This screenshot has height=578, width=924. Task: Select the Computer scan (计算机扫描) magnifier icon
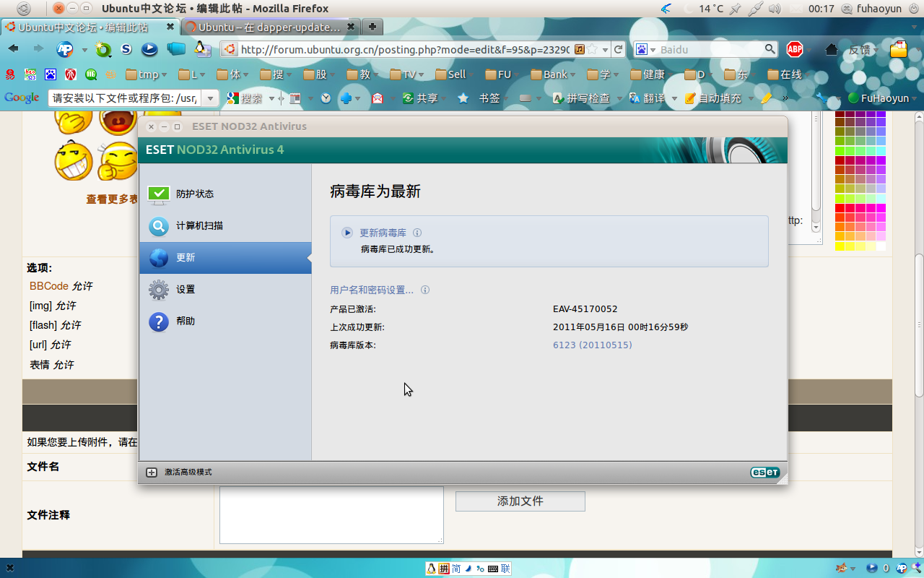(x=159, y=226)
